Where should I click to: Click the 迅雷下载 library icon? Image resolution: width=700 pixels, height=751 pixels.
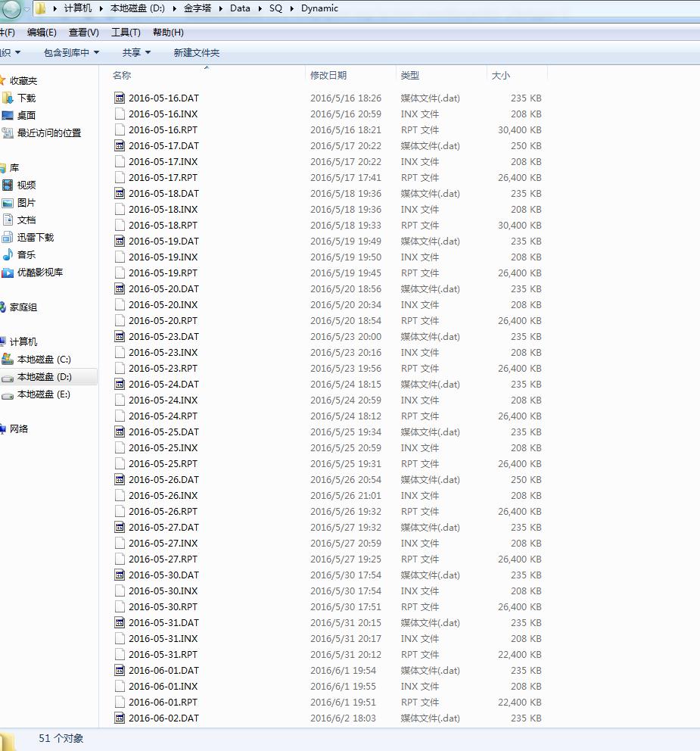(8, 237)
